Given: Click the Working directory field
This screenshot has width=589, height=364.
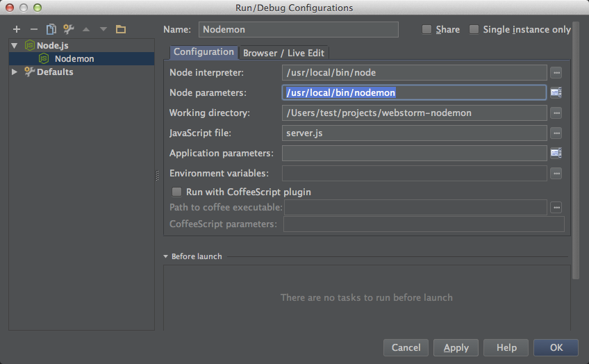Looking at the screenshot, I should point(415,113).
